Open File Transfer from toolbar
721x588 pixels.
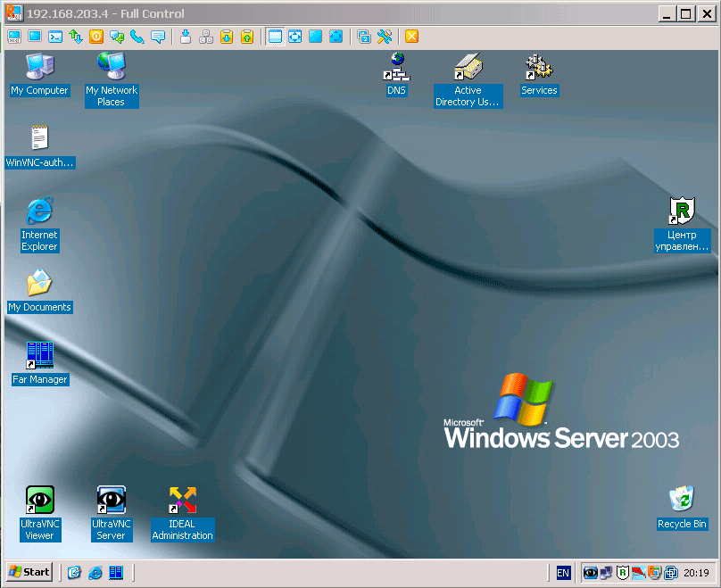tap(76, 37)
